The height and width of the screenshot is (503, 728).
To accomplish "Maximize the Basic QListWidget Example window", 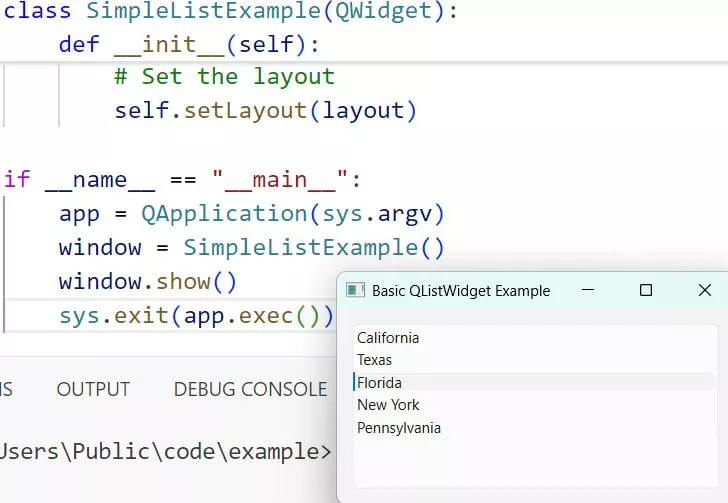I will tap(646, 290).
